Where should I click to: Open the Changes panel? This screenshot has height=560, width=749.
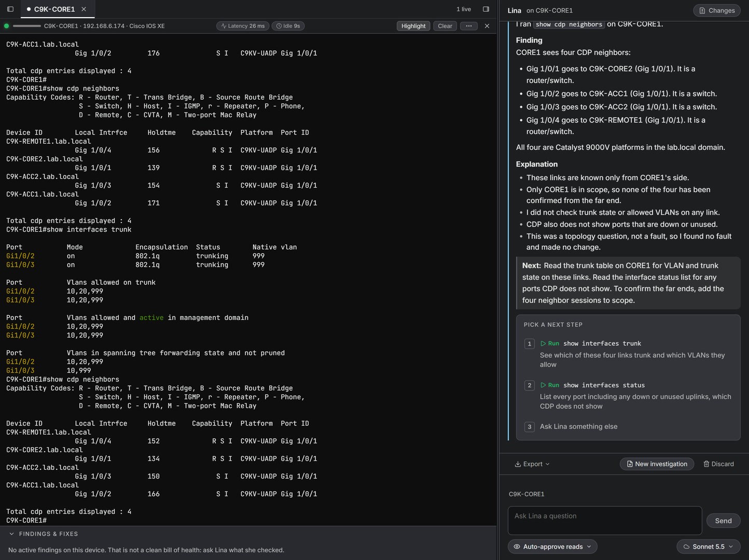click(x=717, y=10)
